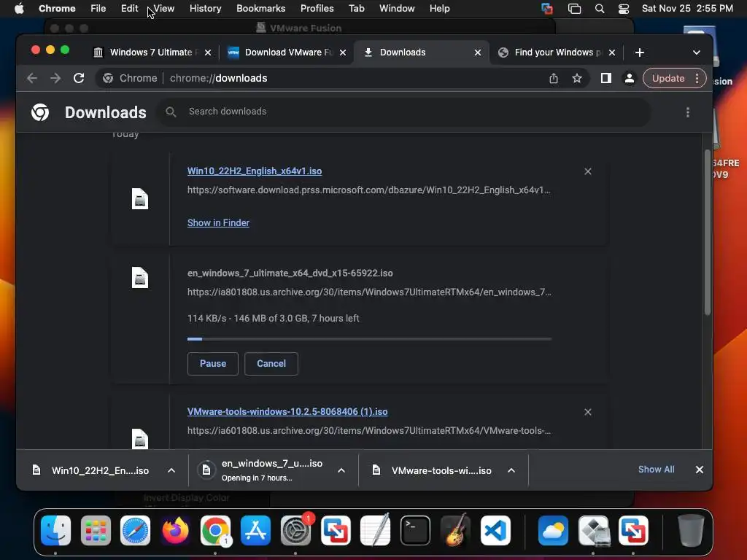
Task: Open App Store from the dock
Action: tap(255, 530)
